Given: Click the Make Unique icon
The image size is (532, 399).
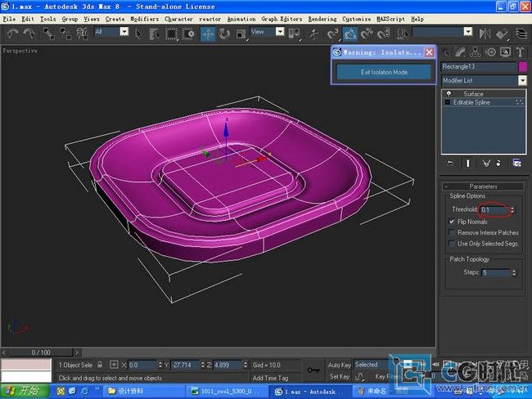Looking at the screenshot, I should tap(486, 164).
